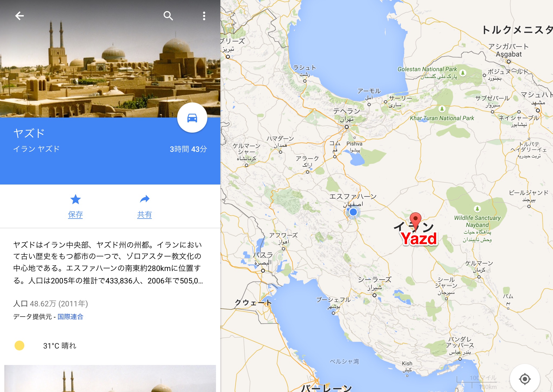Open the search magnifier icon

[x=168, y=16]
